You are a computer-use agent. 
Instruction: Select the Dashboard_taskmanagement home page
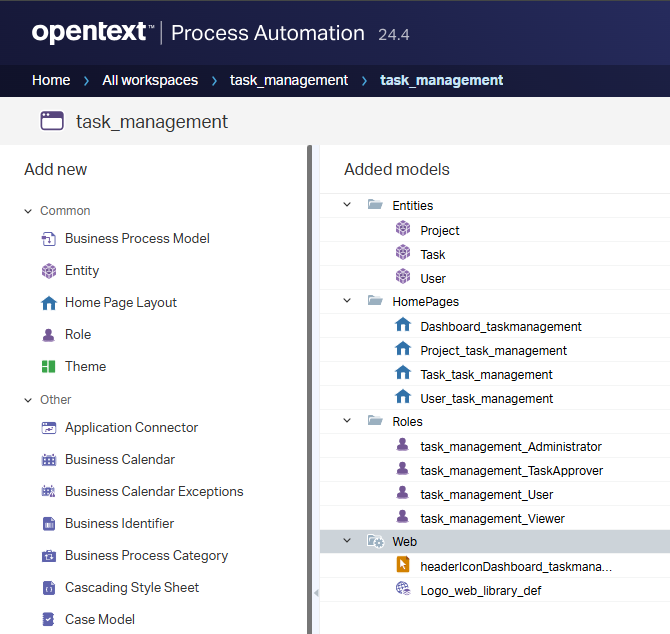pyautogui.click(x=500, y=326)
